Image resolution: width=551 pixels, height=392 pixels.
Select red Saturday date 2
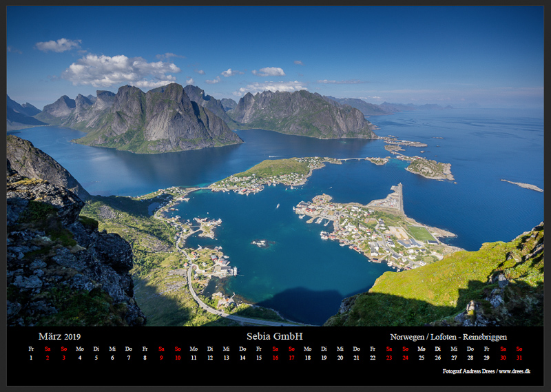tap(48, 358)
